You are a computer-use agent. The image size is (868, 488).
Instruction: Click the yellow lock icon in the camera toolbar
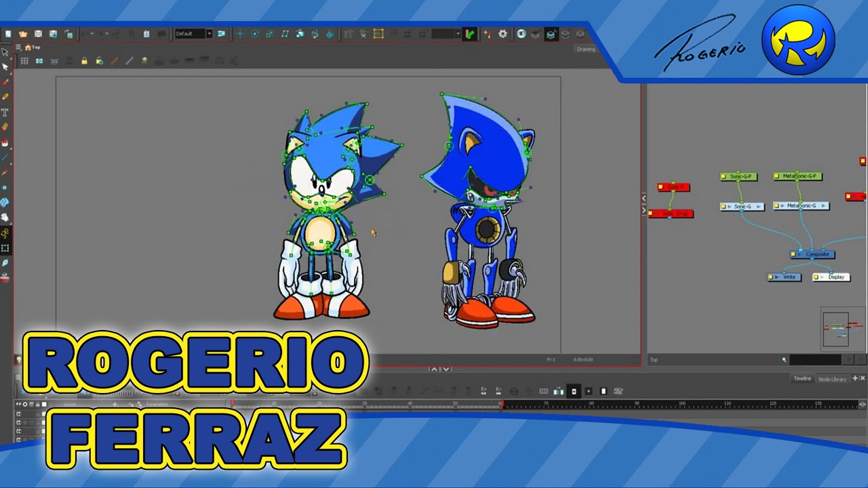pyautogui.click(x=84, y=61)
